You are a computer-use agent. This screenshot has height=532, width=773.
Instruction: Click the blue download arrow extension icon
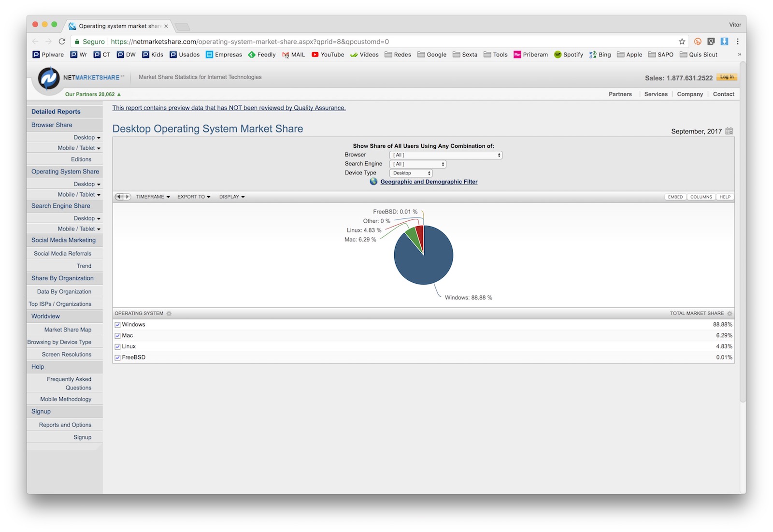(x=724, y=42)
